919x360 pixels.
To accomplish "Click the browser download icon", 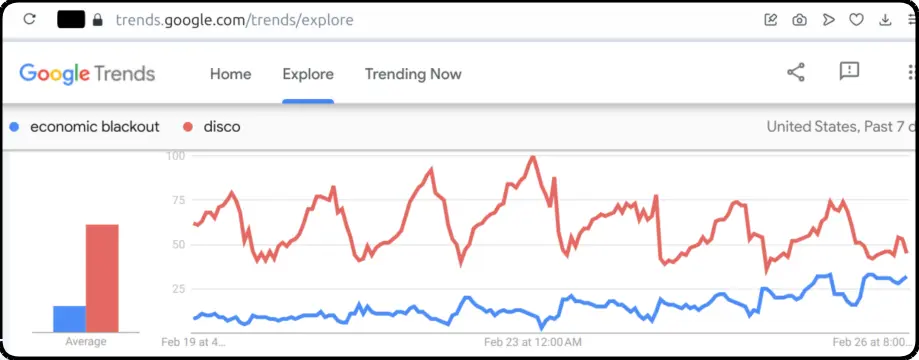I will [885, 20].
